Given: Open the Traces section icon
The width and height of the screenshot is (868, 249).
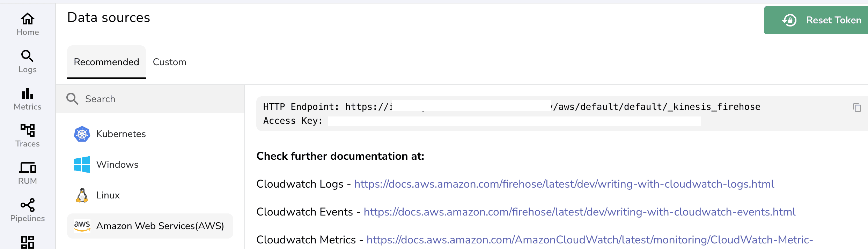Looking at the screenshot, I should click(27, 130).
